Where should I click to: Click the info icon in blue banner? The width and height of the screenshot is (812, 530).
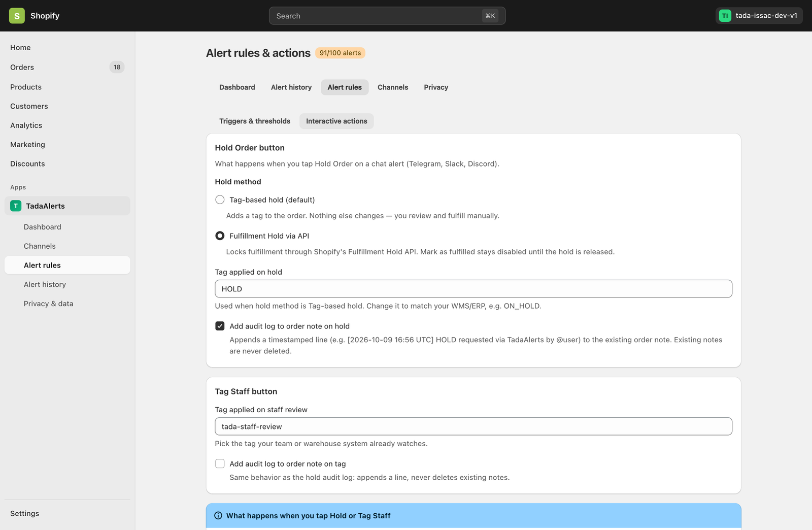218,516
